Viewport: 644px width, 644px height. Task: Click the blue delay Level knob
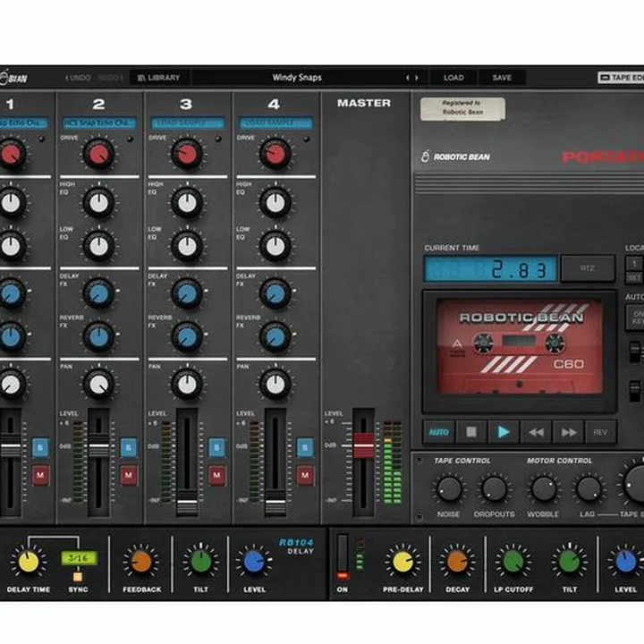254,562
